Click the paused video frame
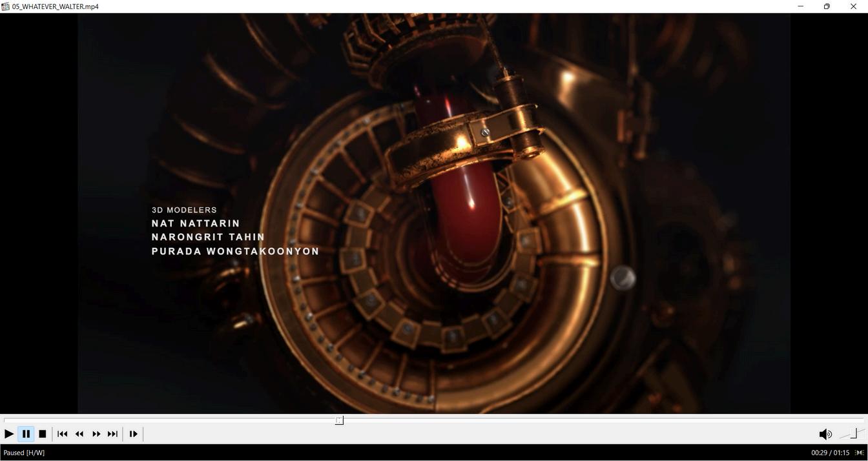The height and width of the screenshot is (461, 868). (434, 213)
